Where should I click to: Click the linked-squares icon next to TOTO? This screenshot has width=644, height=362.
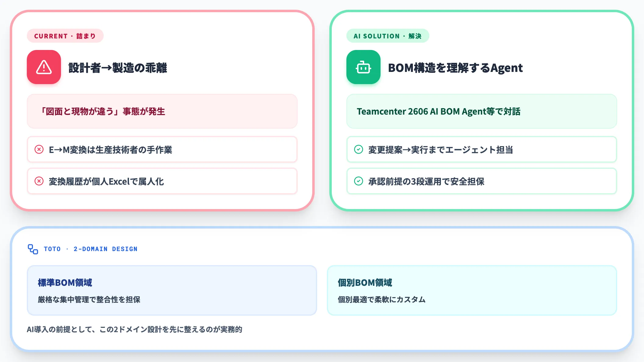click(33, 249)
